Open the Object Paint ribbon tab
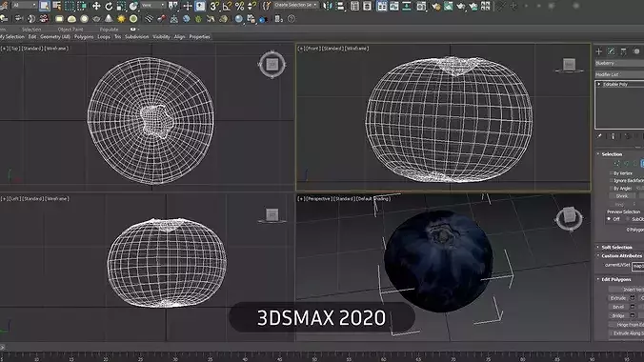 tap(70, 30)
